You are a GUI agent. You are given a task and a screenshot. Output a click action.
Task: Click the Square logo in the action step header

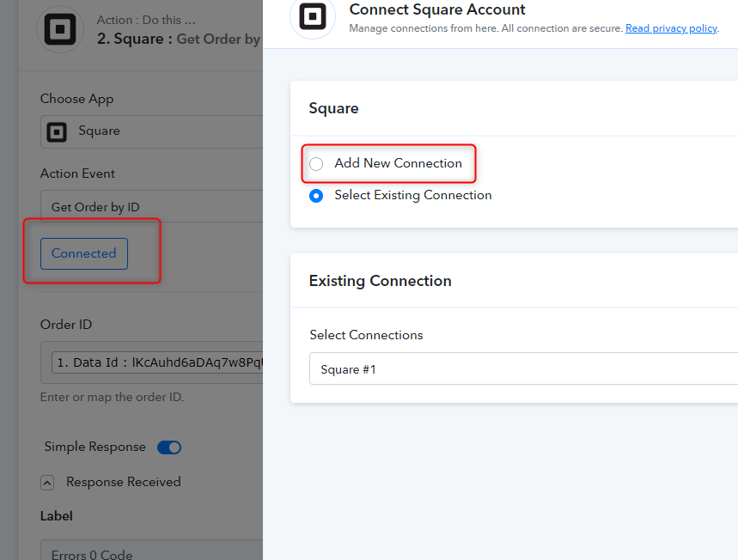coord(60,29)
